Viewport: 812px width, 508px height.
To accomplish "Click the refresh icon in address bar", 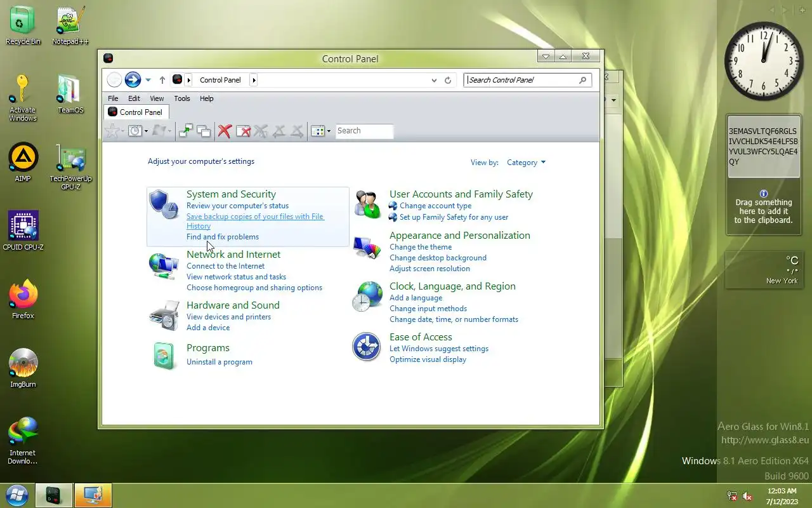I will point(448,80).
